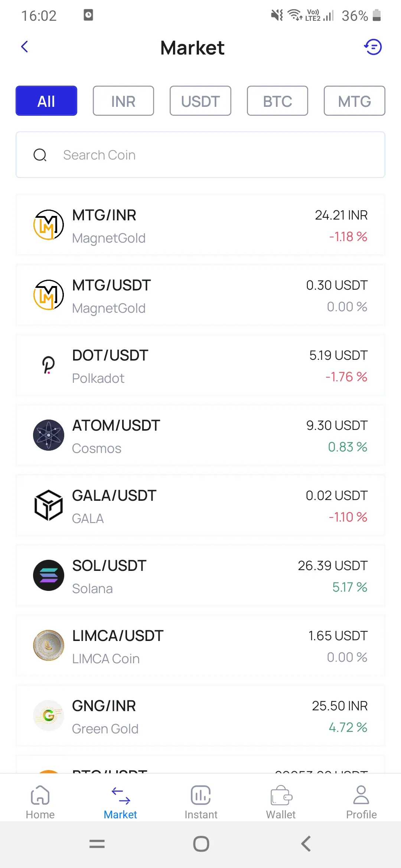
Task: Tap the Solana coin icon
Action: [49, 575]
